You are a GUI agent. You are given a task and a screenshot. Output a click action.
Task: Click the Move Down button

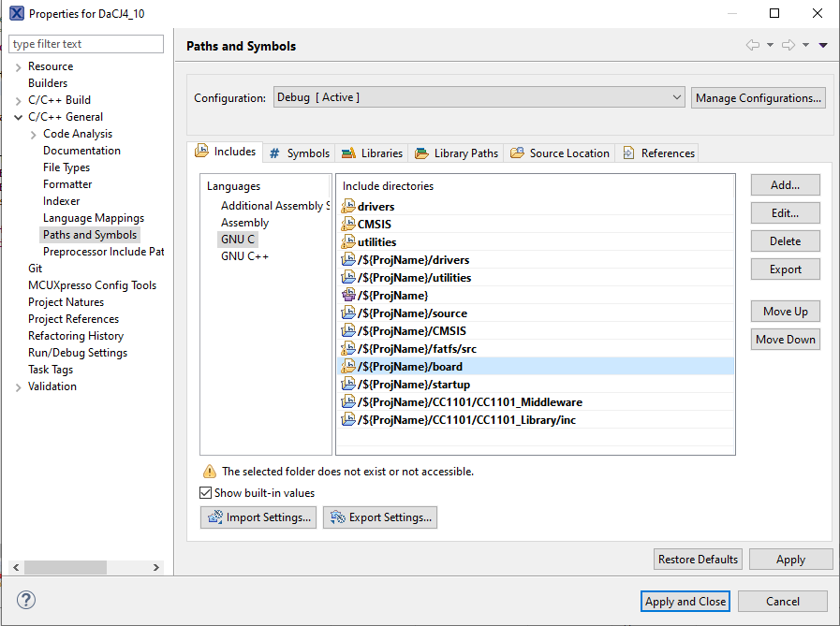click(786, 340)
